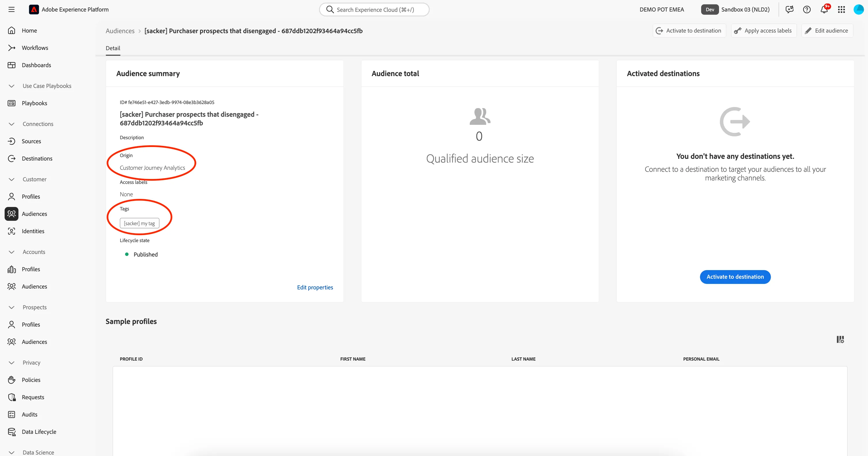Click the Edit audience button

tap(827, 31)
